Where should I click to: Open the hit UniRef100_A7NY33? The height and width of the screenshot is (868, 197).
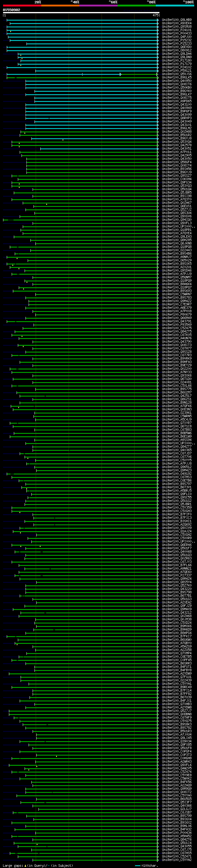[x=176, y=372]
